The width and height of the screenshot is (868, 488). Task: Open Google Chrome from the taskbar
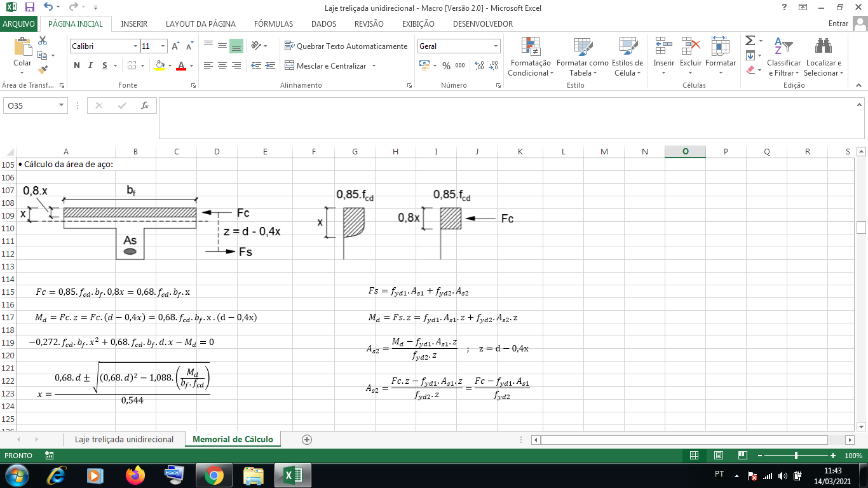pyautogui.click(x=214, y=475)
